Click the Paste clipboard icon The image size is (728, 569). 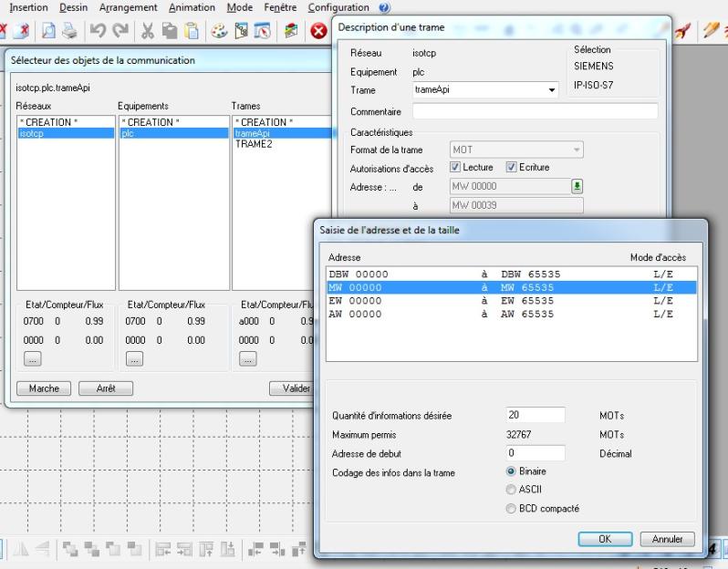click(x=193, y=30)
